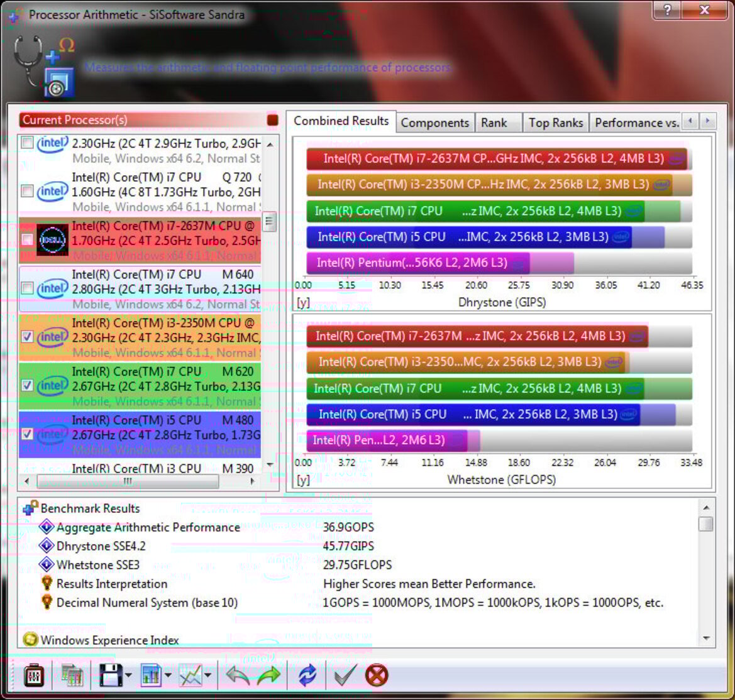
Task: Open the line graph icon dropdown arrow
Action: pyautogui.click(x=207, y=675)
